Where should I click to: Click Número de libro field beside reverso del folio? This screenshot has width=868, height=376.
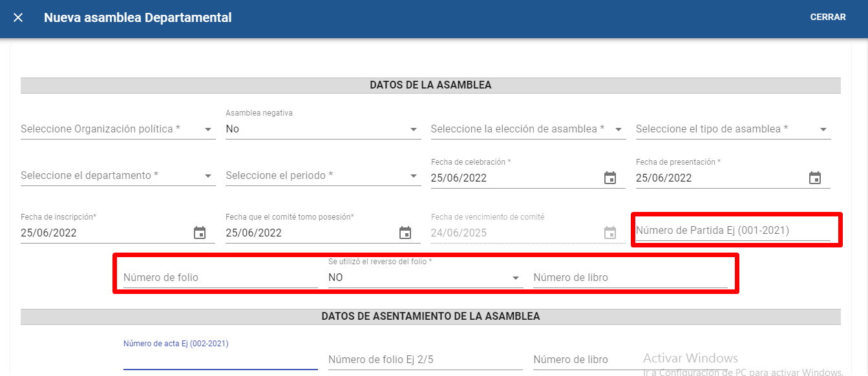[x=630, y=278]
